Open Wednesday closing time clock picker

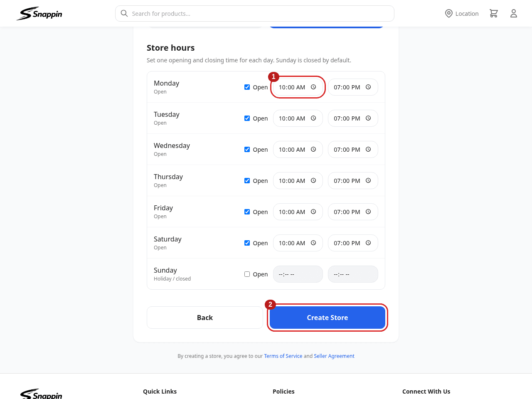(x=368, y=149)
